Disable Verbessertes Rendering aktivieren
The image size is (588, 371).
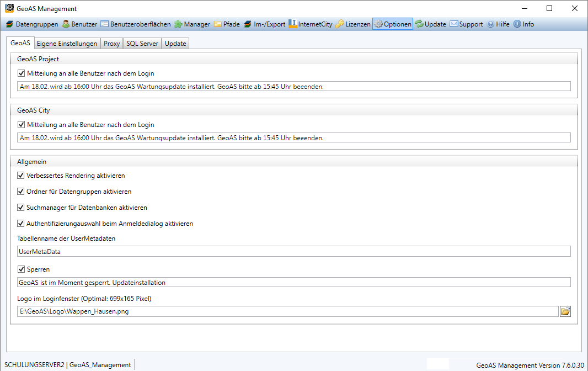click(x=22, y=176)
